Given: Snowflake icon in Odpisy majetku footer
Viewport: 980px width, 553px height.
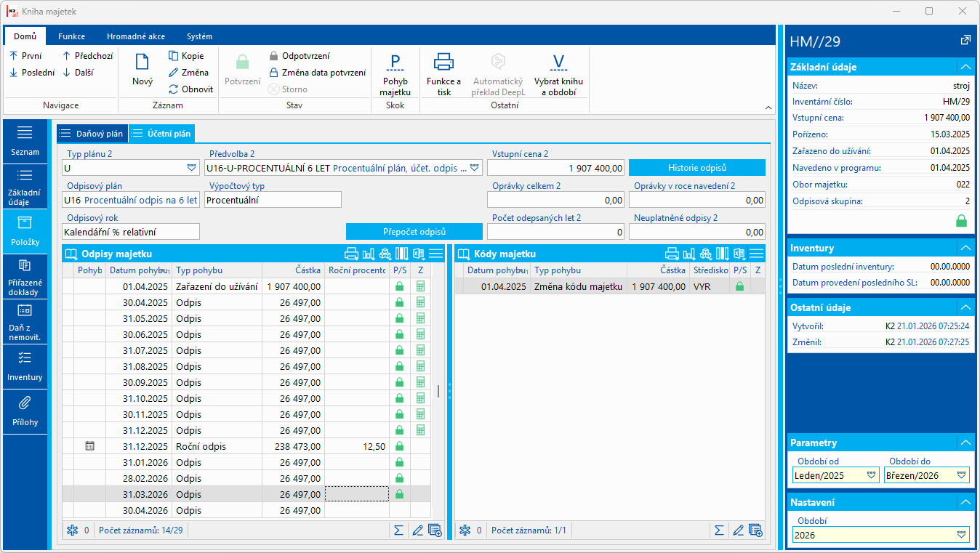Looking at the screenshot, I should pos(72,530).
